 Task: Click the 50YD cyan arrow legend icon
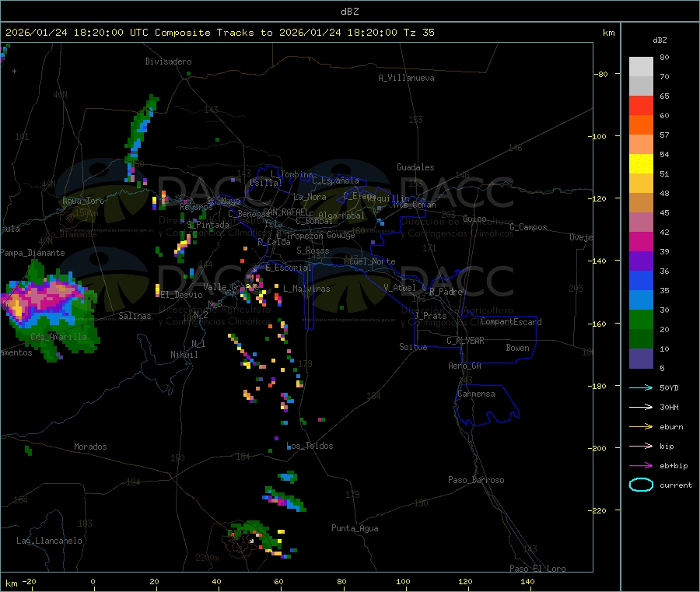pos(641,387)
